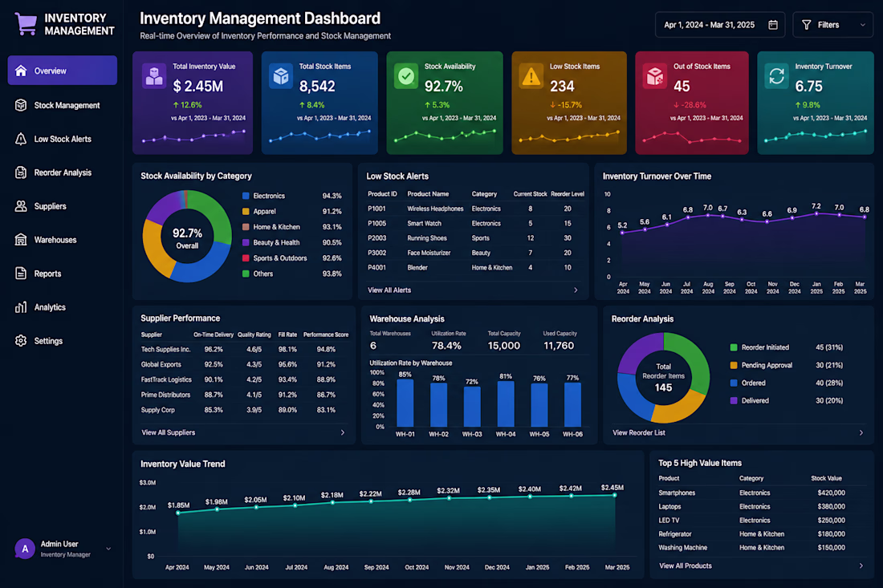This screenshot has width=883, height=588.
Task: Click the calendar icon in date range
Action: pyautogui.click(x=773, y=25)
